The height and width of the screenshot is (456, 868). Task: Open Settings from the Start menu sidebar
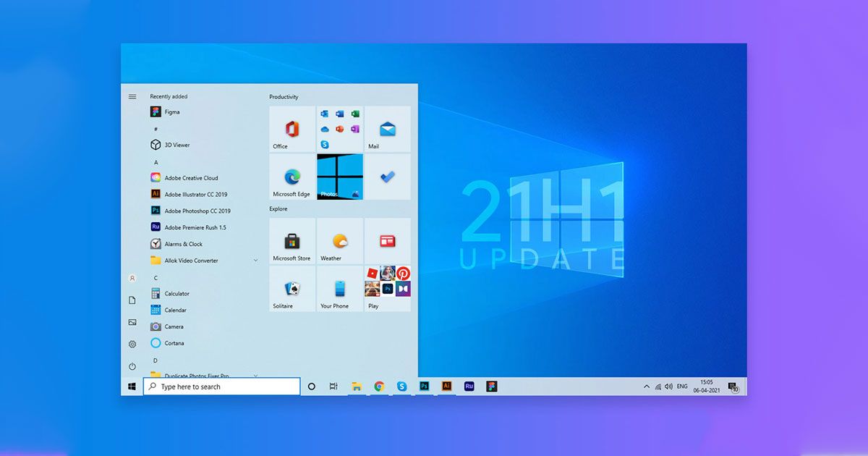point(132,342)
